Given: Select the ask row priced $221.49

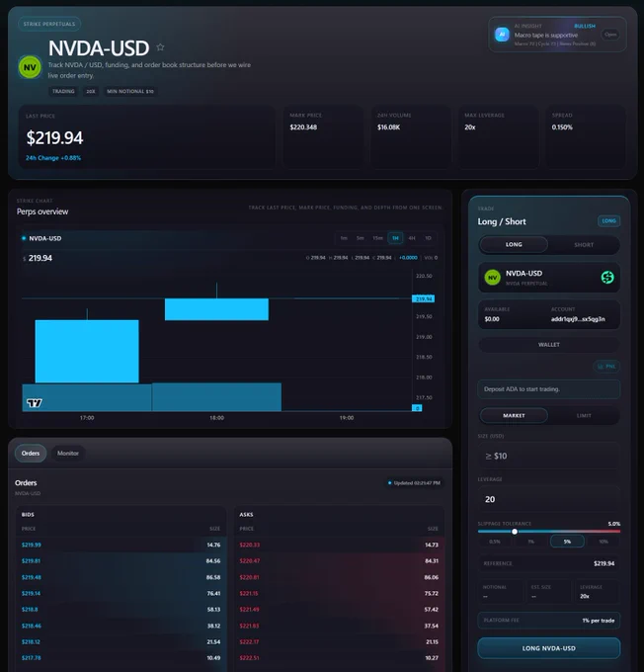Looking at the screenshot, I should (x=339, y=610).
